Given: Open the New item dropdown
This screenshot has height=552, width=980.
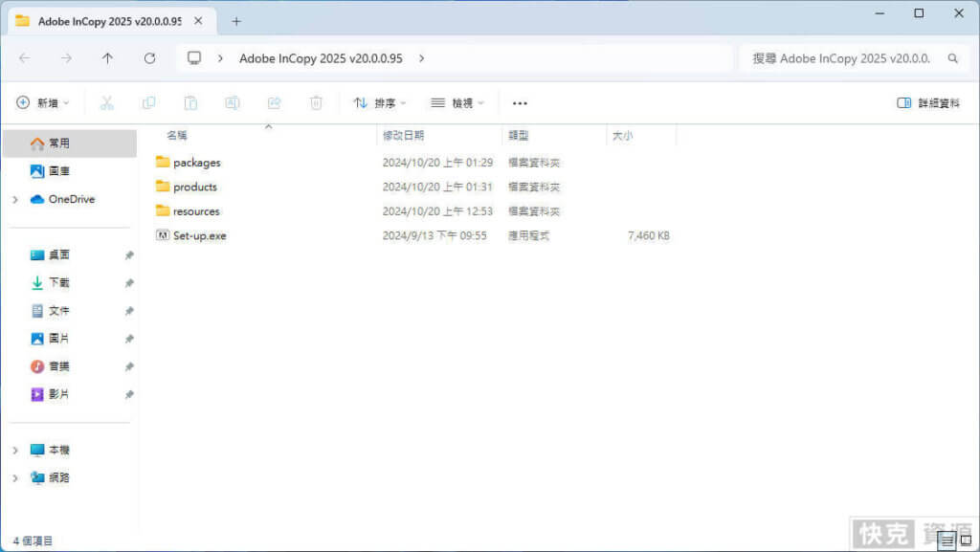Looking at the screenshot, I should (42, 103).
